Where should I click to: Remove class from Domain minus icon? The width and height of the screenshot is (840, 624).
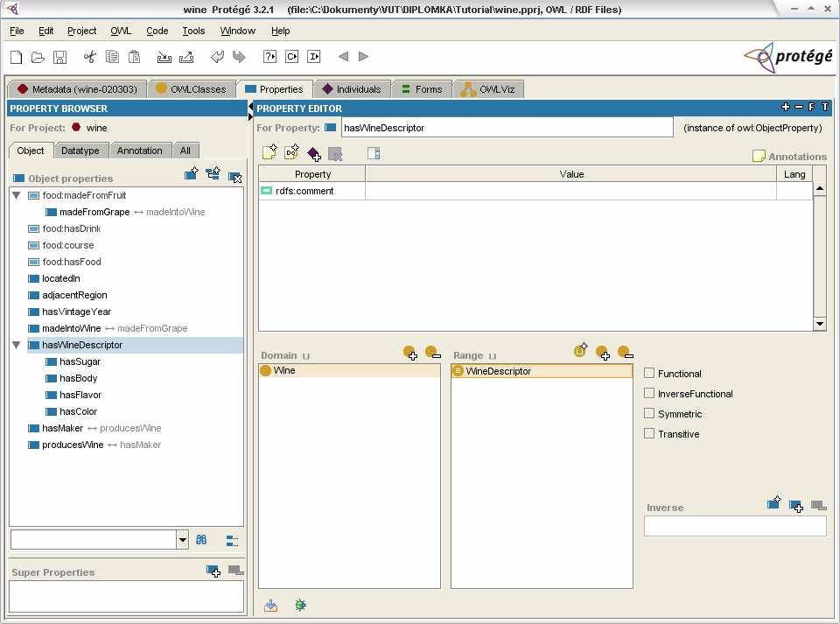coord(432,353)
